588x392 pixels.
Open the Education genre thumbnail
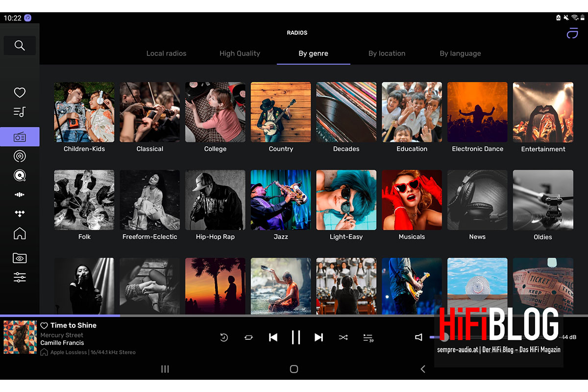click(412, 112)
